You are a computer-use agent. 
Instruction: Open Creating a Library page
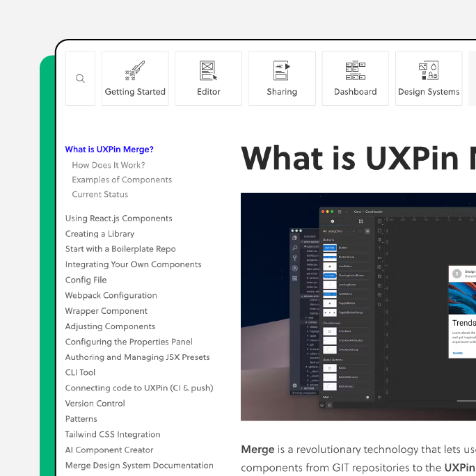(100, 234)
